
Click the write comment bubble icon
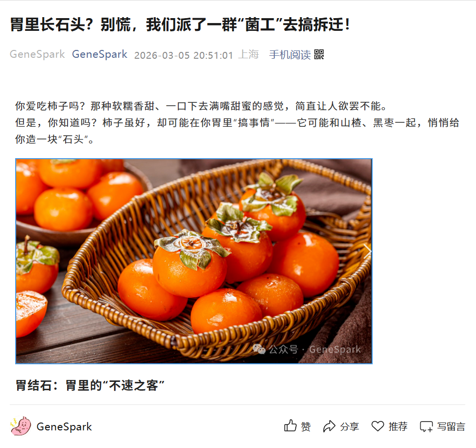pos(426,427)
